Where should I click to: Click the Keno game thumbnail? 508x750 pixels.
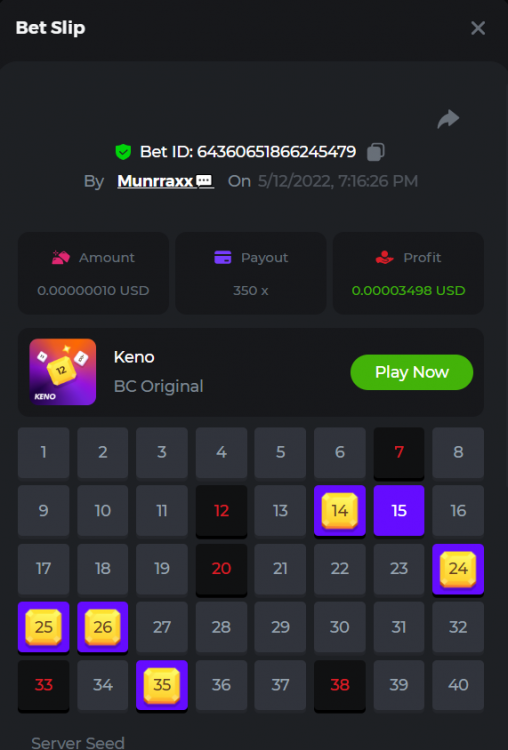[x=63, y=372]
